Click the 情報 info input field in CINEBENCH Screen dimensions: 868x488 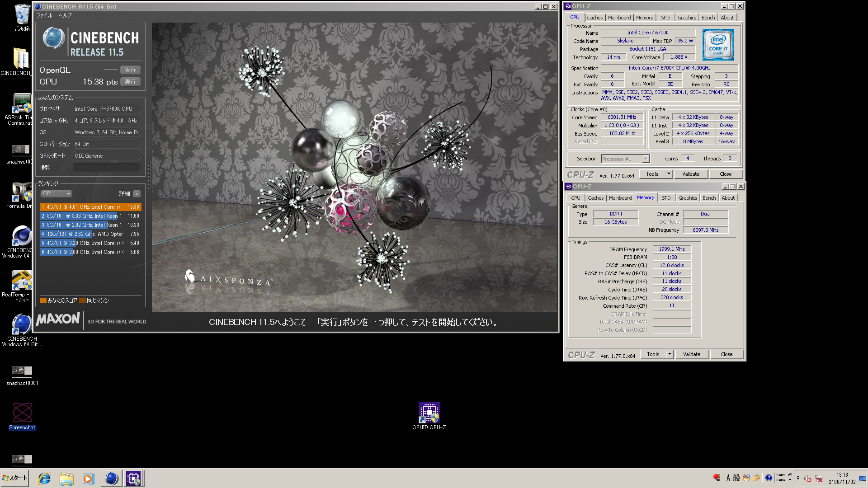107,168
